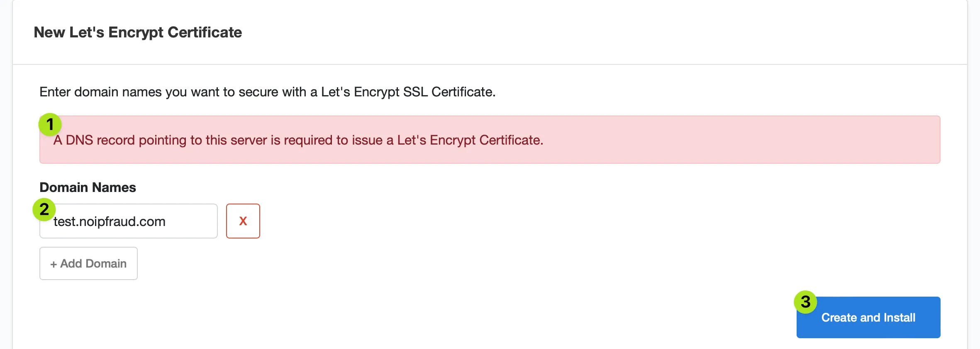Click the plus sign in Add Domain
The width and height of the screenshot is (980, 349).
(x=54, y=264)
